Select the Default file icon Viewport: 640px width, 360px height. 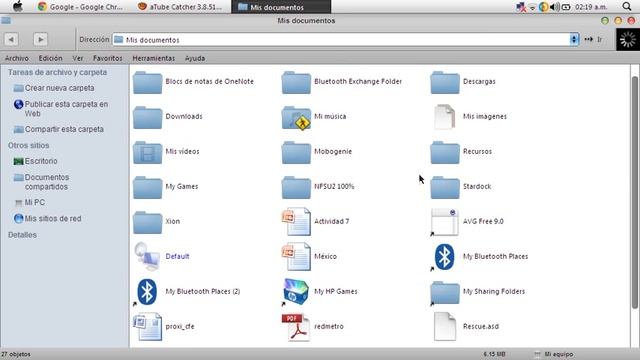point(147,256)
